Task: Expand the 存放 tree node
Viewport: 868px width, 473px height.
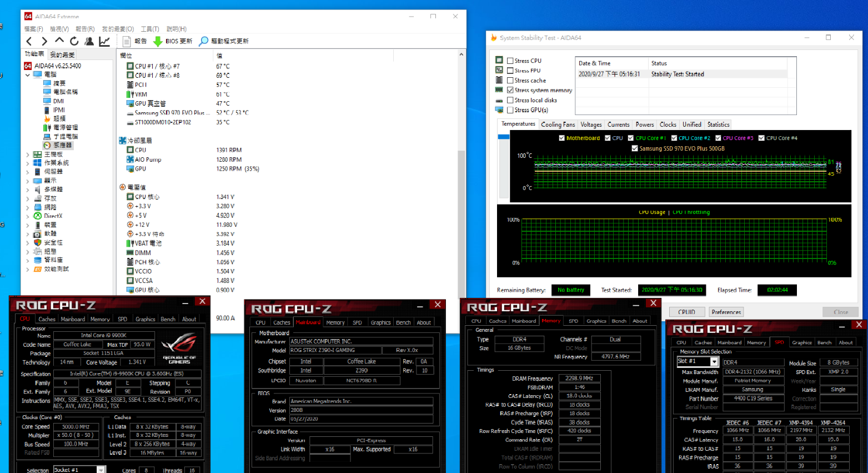Action: click(28, 198)
